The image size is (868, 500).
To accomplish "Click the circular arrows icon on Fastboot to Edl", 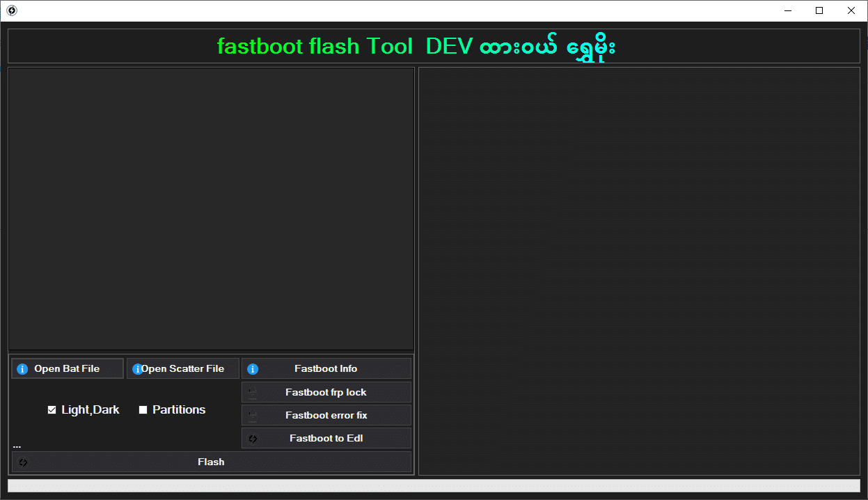I will 253,439.
